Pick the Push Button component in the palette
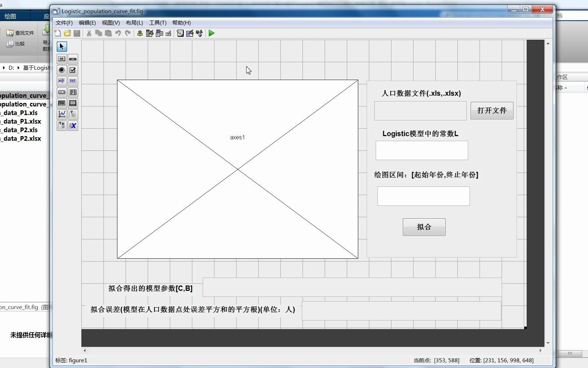This screenshot has height=368, width=588. pos(62,59)
